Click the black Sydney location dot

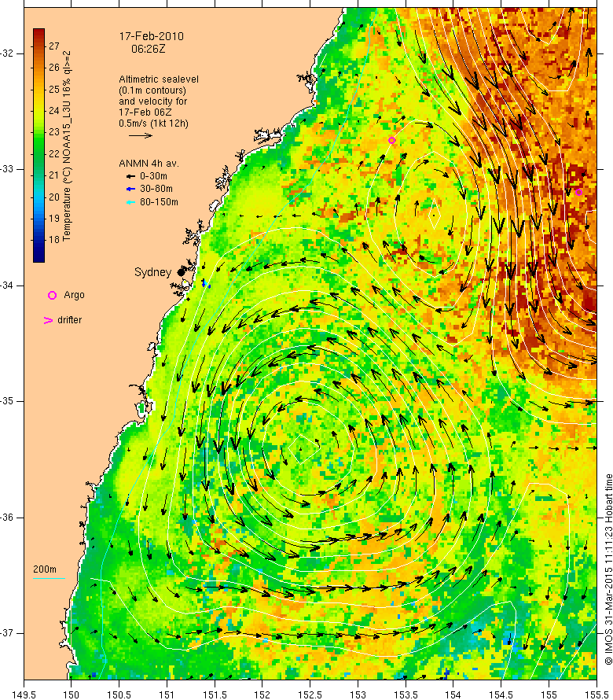click(x=181, y=272)
